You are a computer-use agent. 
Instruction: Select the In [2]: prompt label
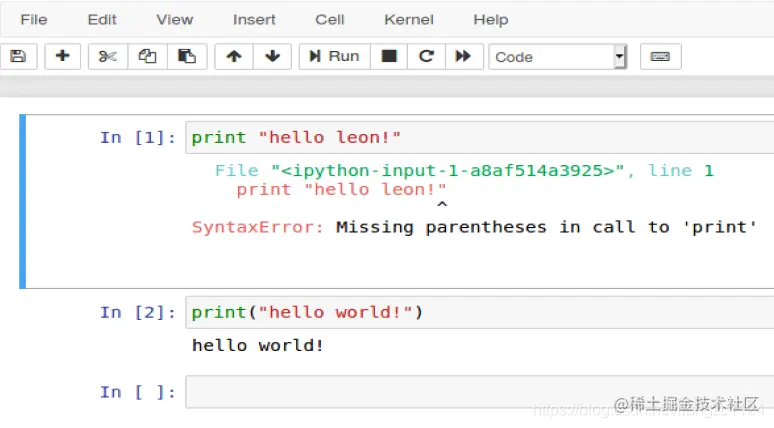tap(138, 312)
